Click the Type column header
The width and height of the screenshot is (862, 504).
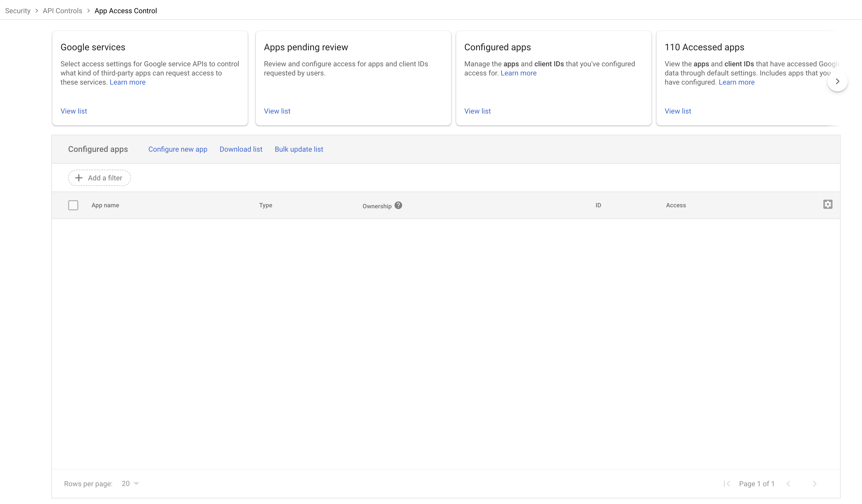[266, 205]
